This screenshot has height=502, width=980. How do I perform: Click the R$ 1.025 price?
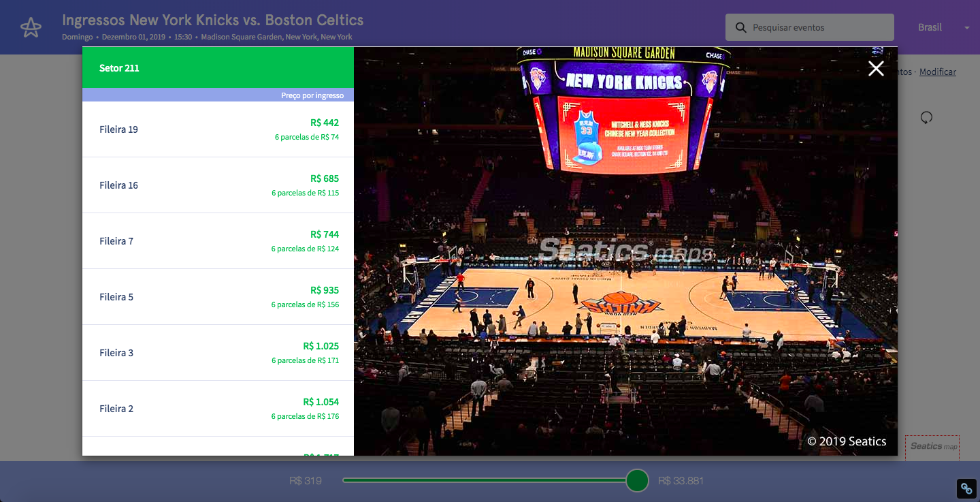pos(321,346)
